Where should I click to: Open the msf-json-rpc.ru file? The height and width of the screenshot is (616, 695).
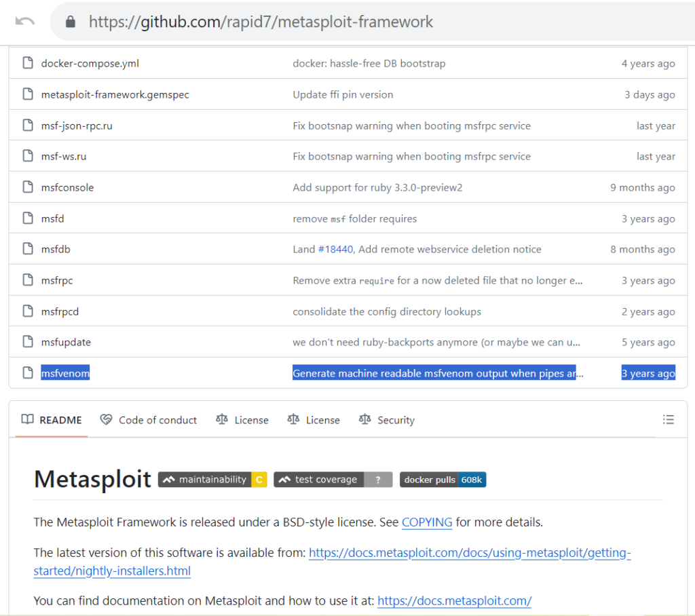(x=77, y=126)
